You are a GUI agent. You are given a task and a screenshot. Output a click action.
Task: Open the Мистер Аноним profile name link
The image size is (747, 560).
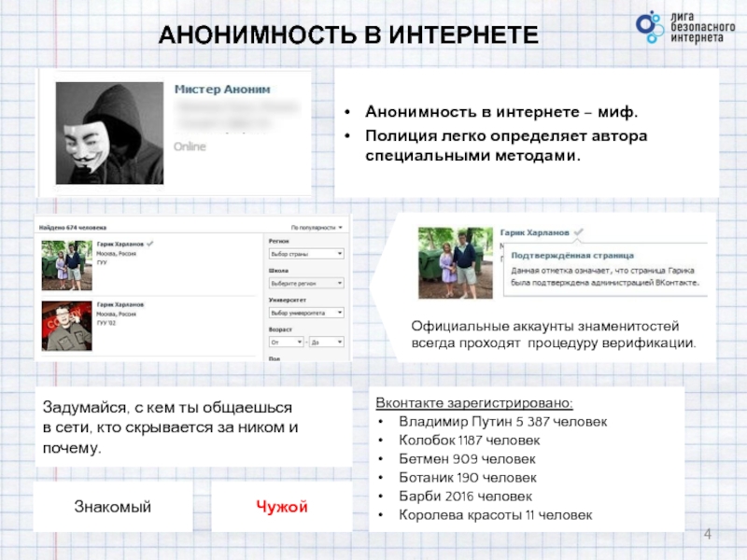(x=222, y=89)
